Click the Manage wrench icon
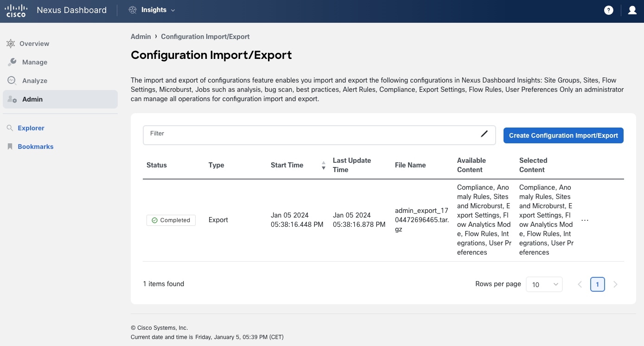The width and height of the screenshot is (644, 346). [x=12, y=62]
